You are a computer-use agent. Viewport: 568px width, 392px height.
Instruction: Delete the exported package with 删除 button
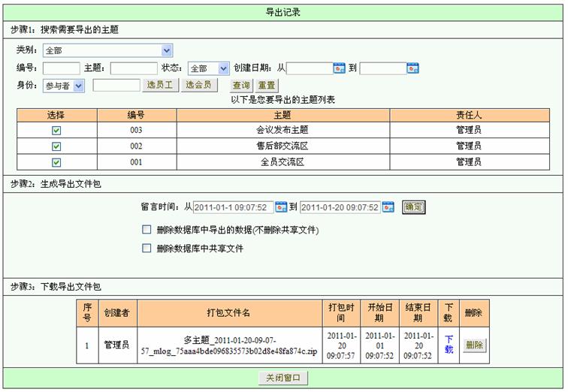point(474,345)
